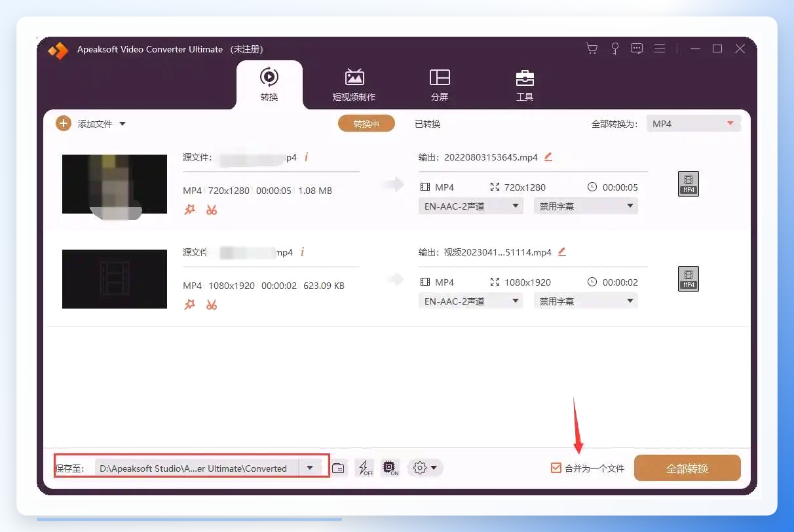Open cut tool for the 623.09 KB video
Viewport: 794px width, 532px height.
(212, 305)
